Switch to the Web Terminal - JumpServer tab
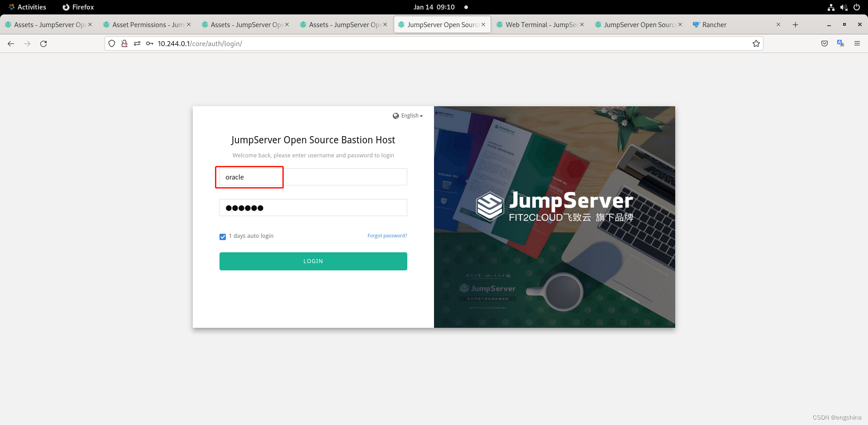 click(540, 25)
